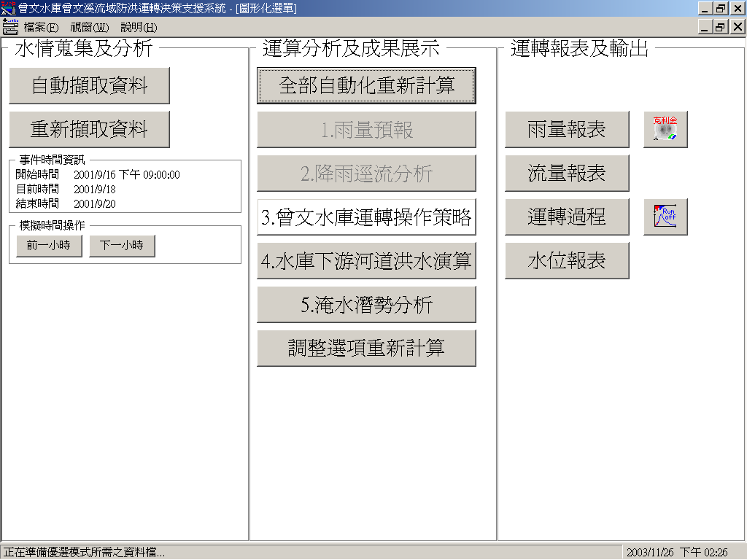Click the 自動擷取資料 button

pos(89,86)
